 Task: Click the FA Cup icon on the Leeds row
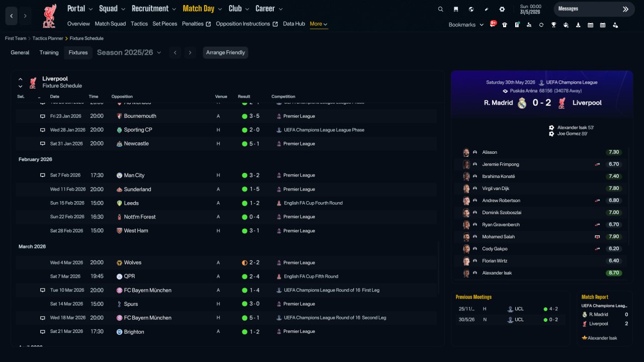[279, 203]
